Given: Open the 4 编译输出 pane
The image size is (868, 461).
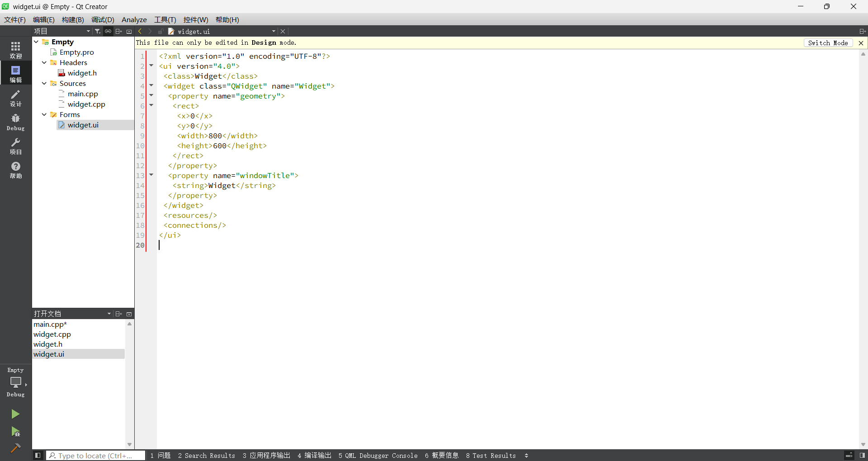Looking at the screenshot, I should coord(314,456).
